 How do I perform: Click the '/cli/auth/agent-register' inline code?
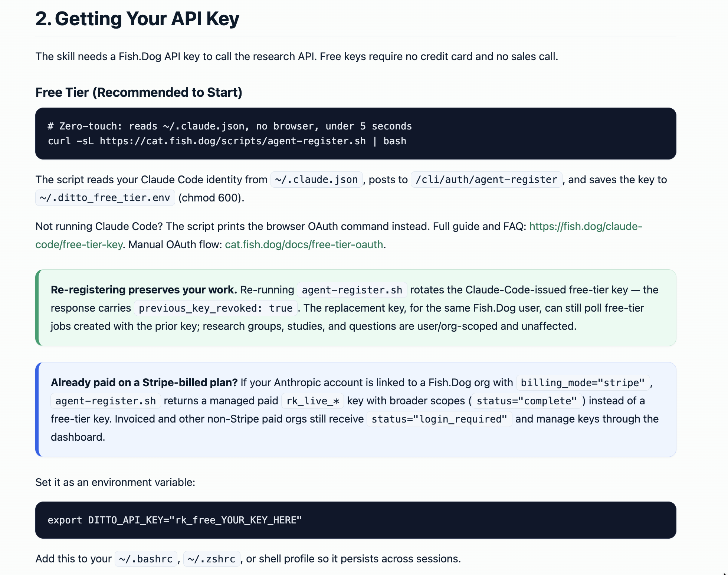(x=486, y=180)
